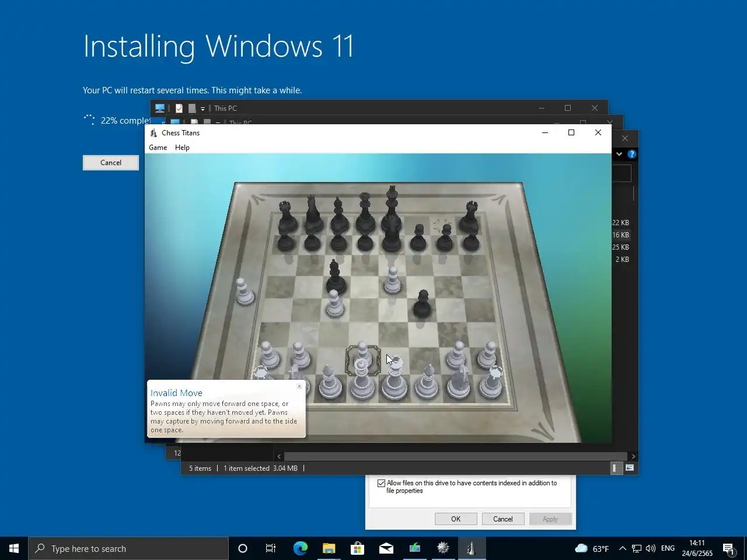
Task: Click the computer icon in This PC title bar
Action: click(x=159, y=108)
